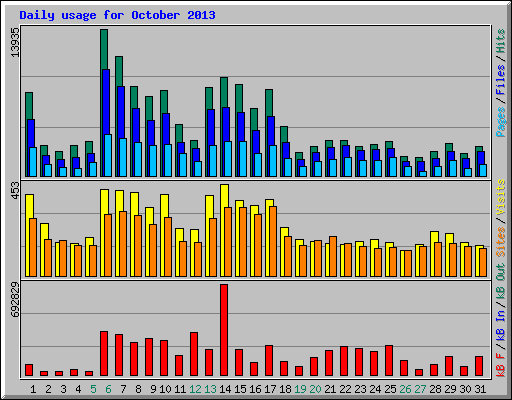Click the red kB bar for day 31

(x=479, y=366)
